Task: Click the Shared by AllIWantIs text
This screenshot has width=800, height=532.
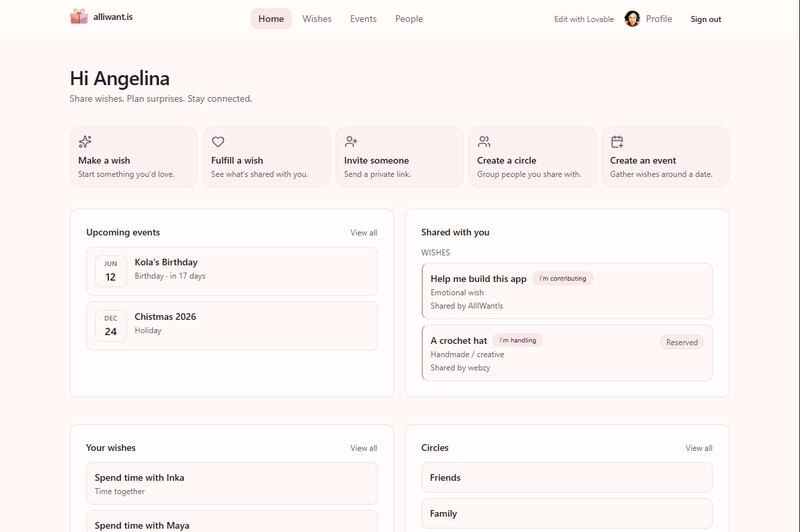Action: 467,306
